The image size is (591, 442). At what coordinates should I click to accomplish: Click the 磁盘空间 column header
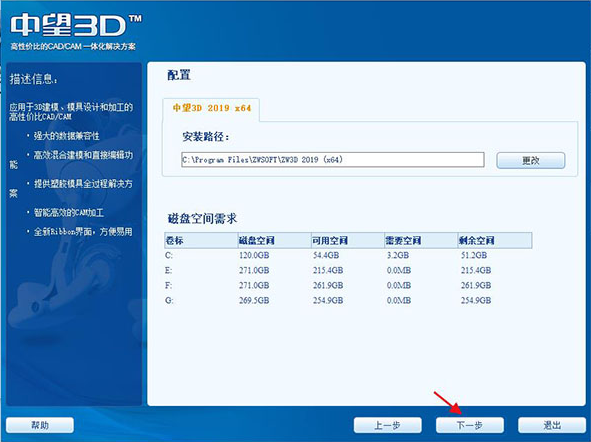[274, 240]
